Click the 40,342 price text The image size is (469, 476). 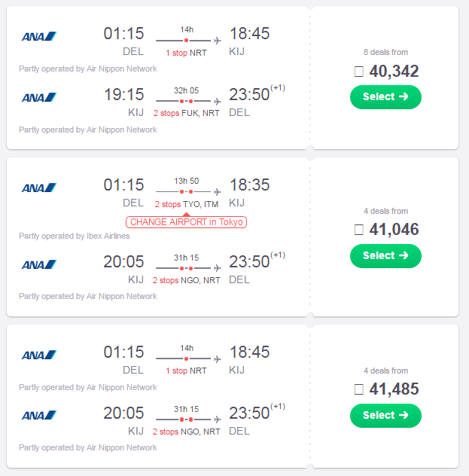(394, 72)
